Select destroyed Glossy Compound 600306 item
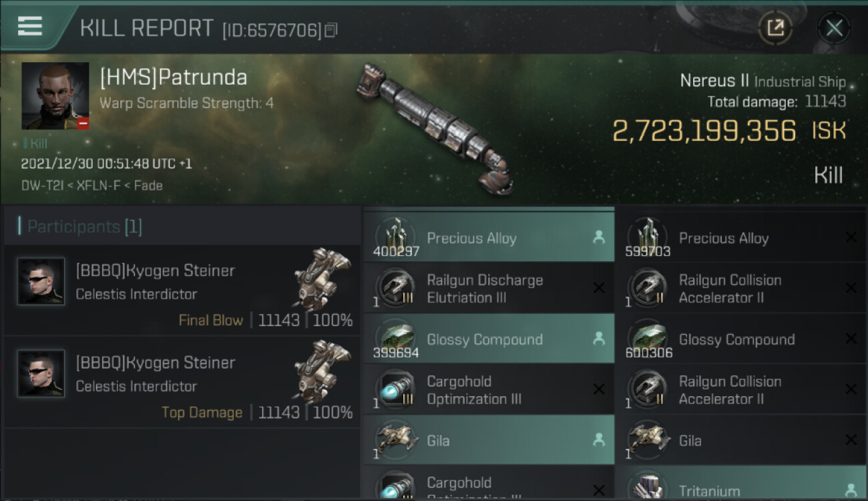Image resolution: width=868 pixels, height=501 pixels. [x=742, y=339]
